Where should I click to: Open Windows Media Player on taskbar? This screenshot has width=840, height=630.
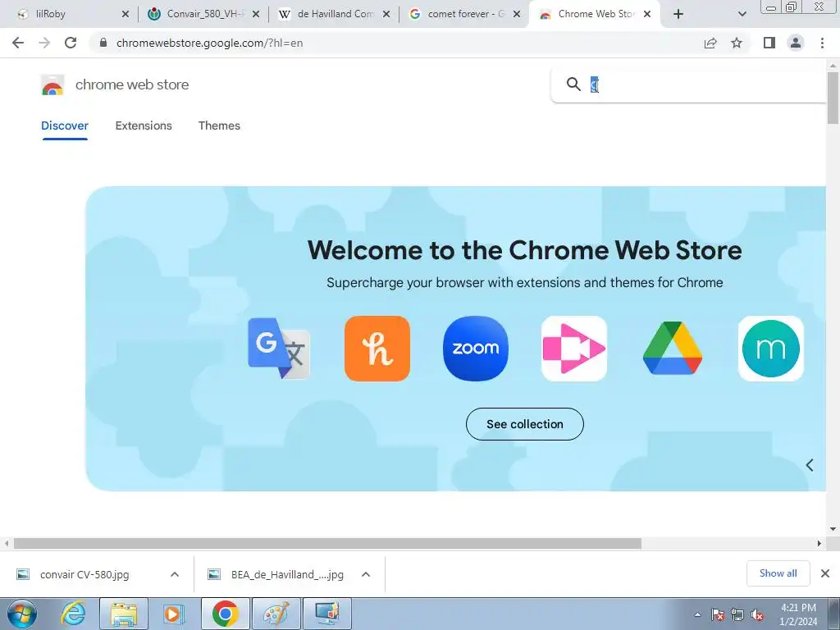click(174, 614)
